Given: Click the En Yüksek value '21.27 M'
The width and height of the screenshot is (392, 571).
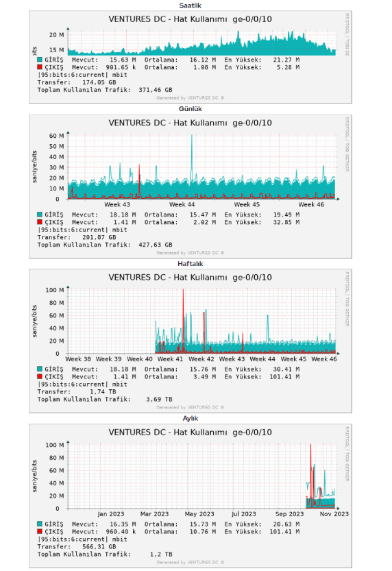Looking at the screenshot, I should click(x=286, y=60).
